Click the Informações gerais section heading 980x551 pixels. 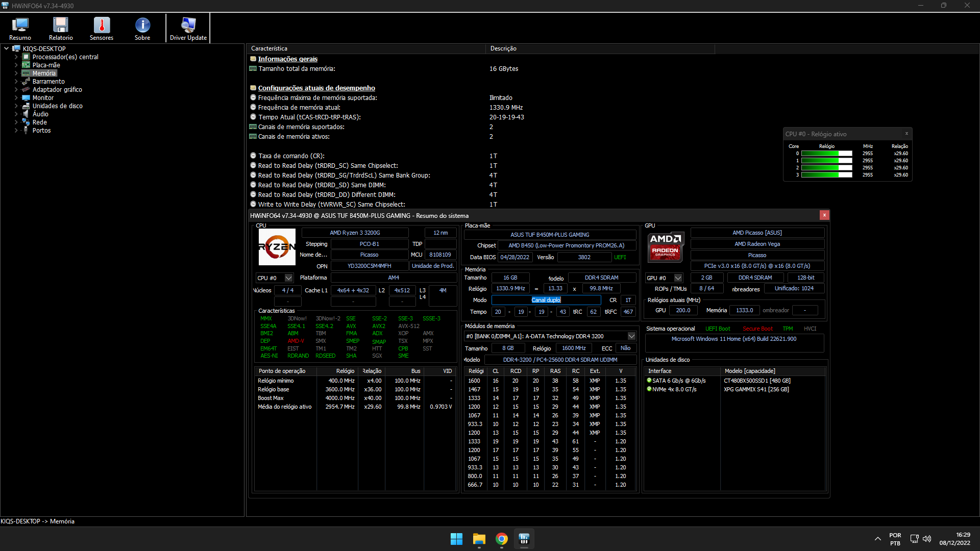pyautogui.click(x=288, y=59)
